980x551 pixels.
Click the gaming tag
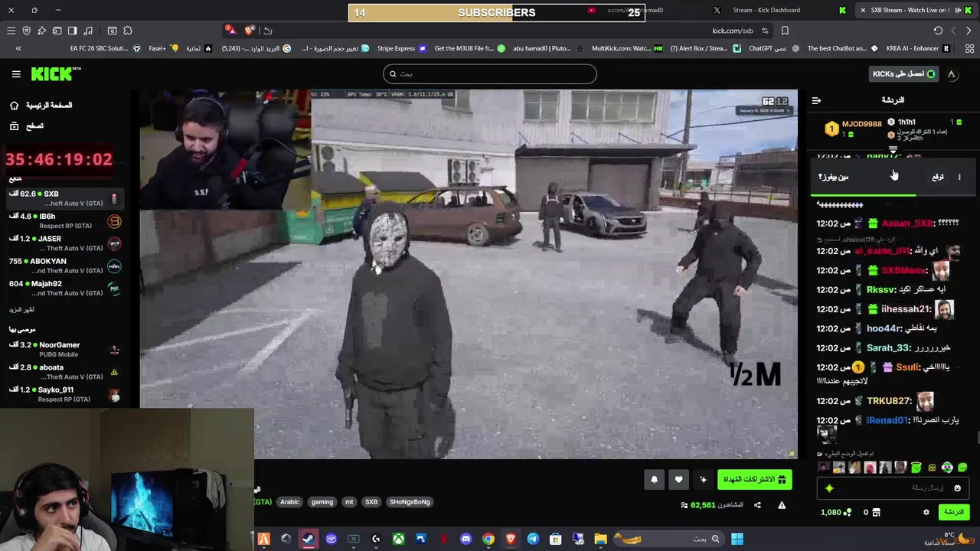click(322, 502)
